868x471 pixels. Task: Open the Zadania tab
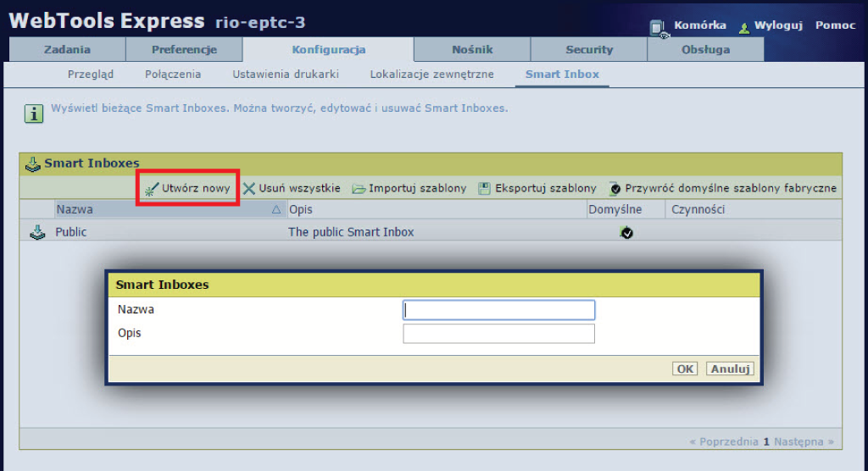[x=67, y=50]
